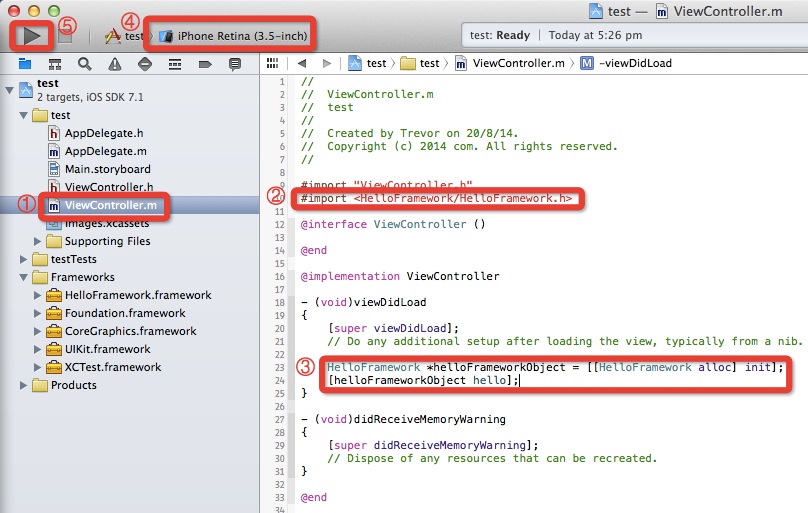This screenshot has width=808, height=513.
Task: Open Main.storyboard file
Action: point(107,169)
